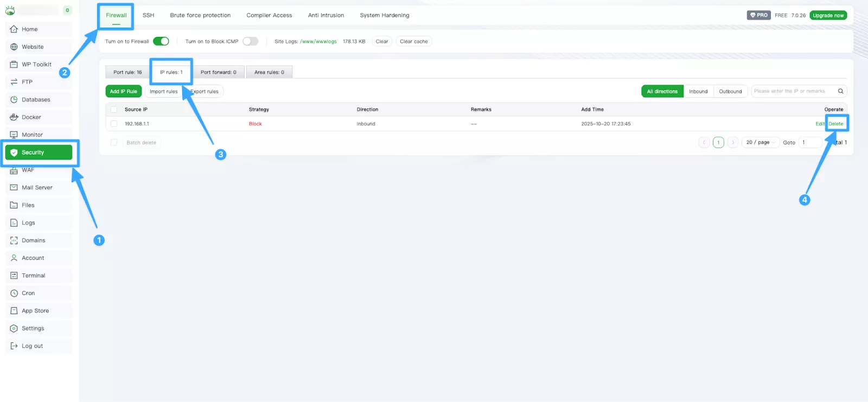Click the IP or remarks search field

pos(792,91)
